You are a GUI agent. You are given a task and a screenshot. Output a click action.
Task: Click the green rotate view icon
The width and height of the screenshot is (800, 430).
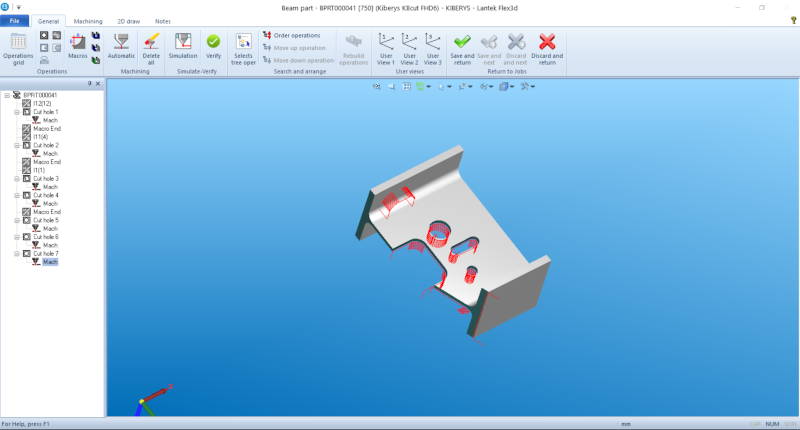[420, 87]
